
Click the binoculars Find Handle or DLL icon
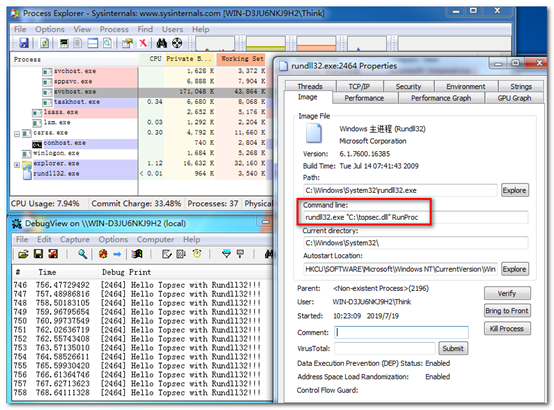click(162, 43)
